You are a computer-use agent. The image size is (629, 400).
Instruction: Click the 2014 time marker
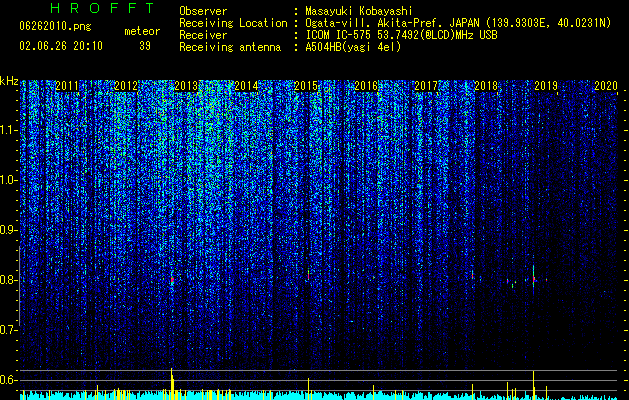pos(246,86)
